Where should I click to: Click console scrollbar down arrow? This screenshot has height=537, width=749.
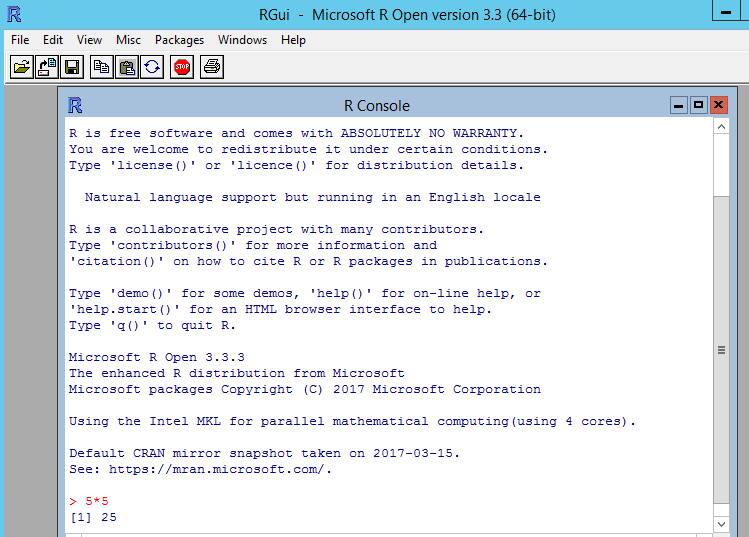coord(721,524)
